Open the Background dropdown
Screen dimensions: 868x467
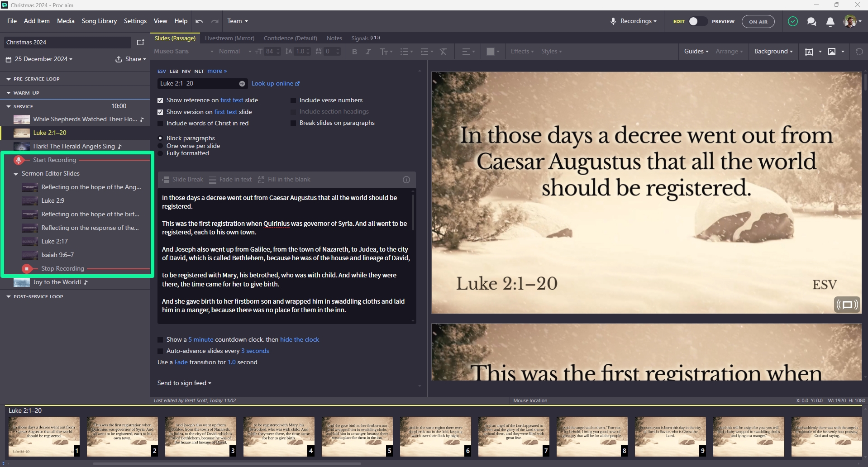pyautogui.click(x=773, y=52)
